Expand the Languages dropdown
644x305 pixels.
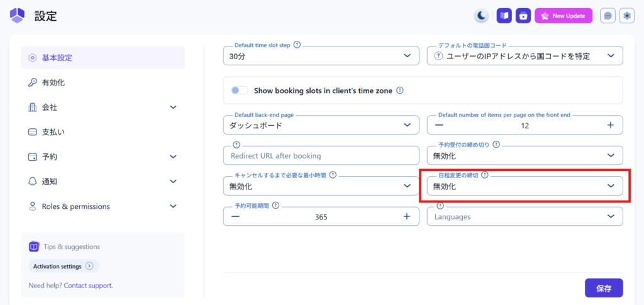coord(525,216)
